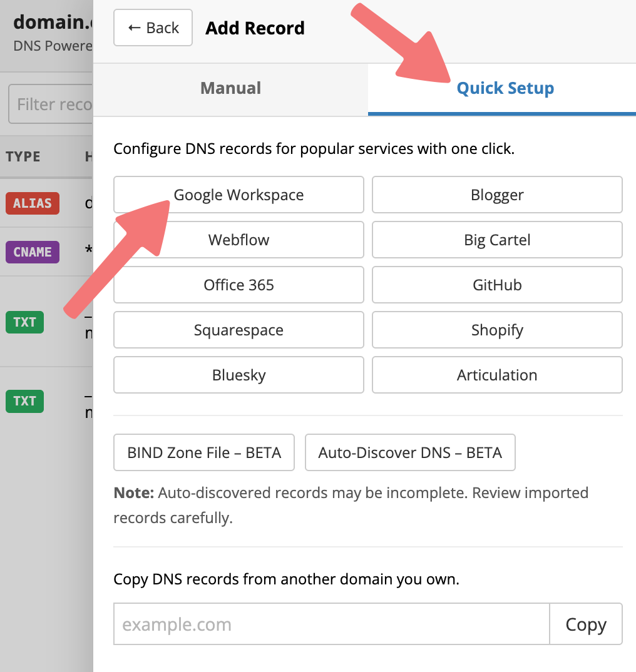This screenshot has height=672, width=636.
Task: Set up Bluesky DNS records
Action: pyautogui.click(x=238, y=375)
